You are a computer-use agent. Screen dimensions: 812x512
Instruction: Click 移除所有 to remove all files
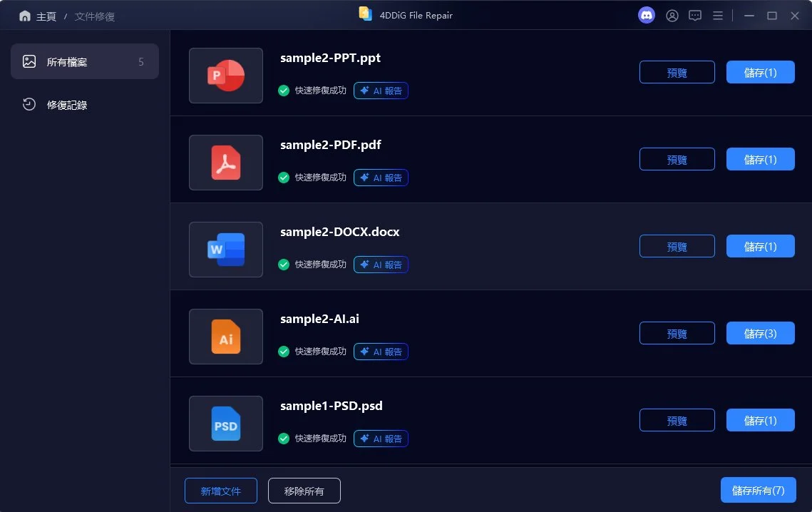click(304, 491)
